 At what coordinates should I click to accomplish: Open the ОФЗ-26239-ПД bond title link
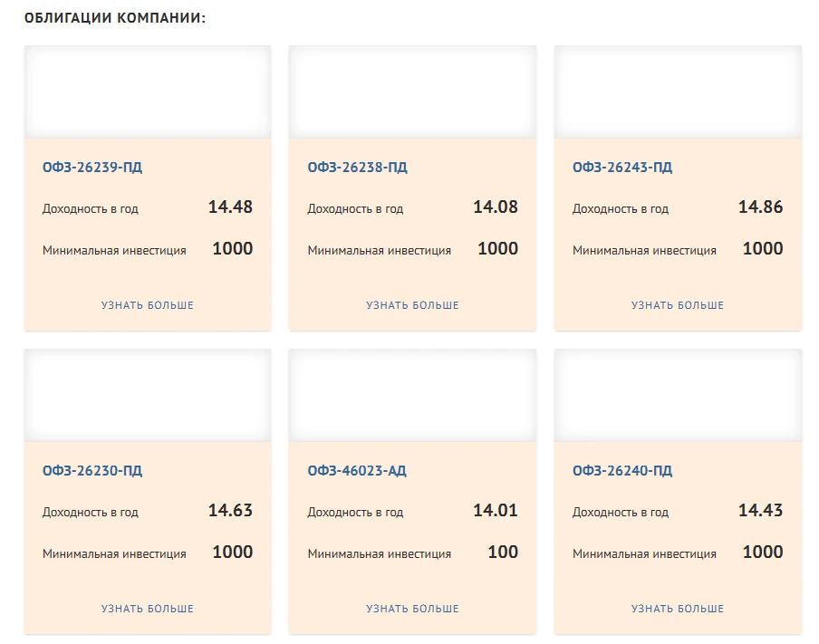click(92, 168)
